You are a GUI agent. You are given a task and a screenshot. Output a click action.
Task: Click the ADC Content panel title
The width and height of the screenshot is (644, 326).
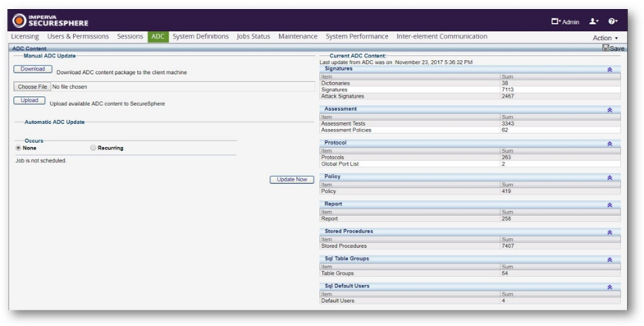(30, 48)
